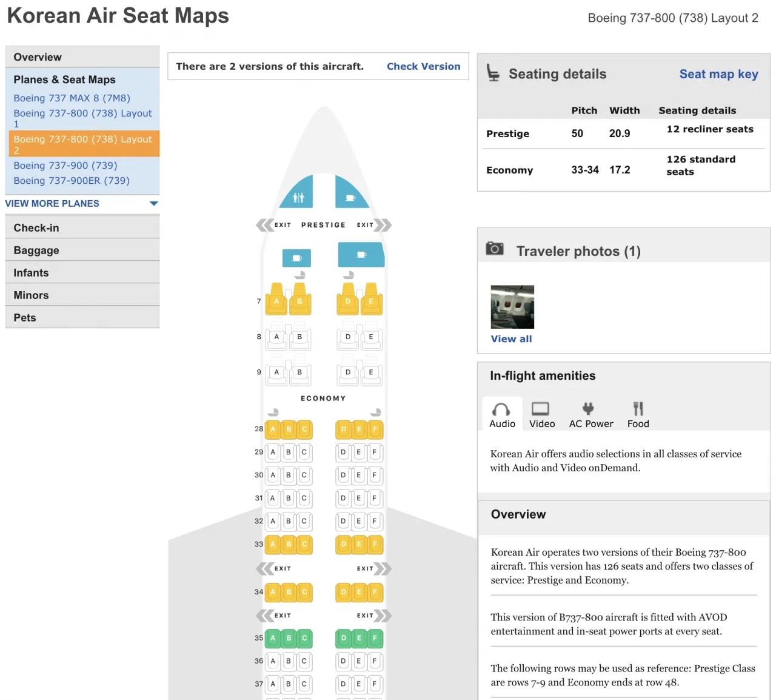Select yellow seat 33A
This screenshot has height=700, width=776.
(x=273, y=545)
